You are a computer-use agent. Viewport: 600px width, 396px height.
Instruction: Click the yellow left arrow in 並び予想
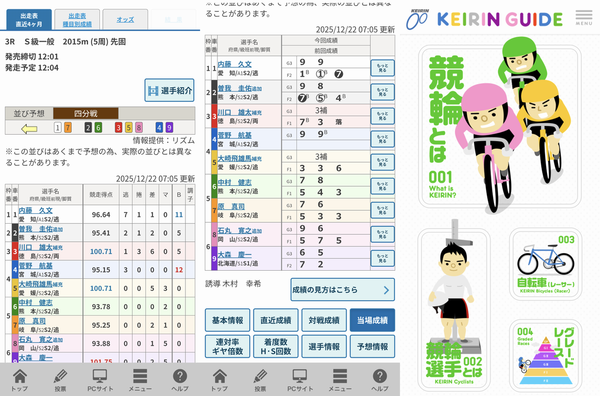point(29,128)
